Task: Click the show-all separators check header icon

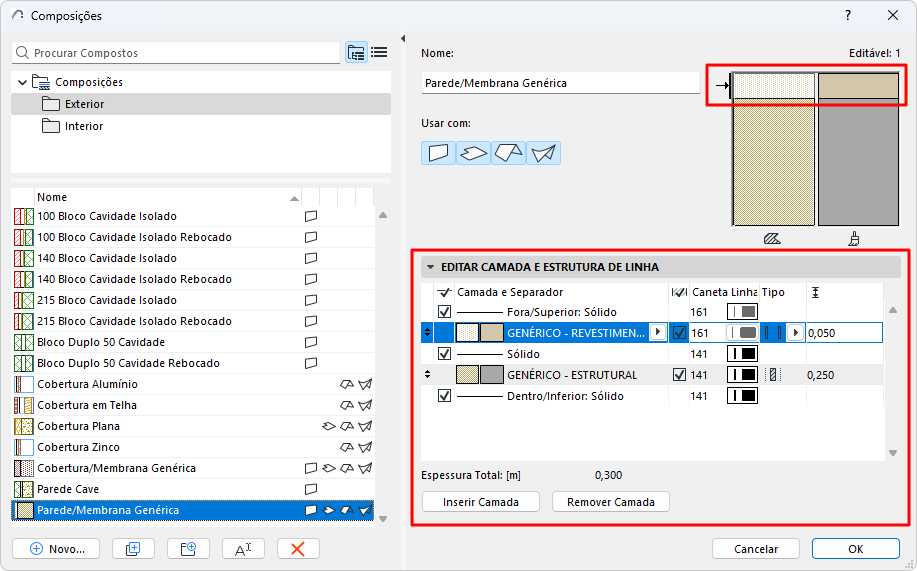Action: [x=444, y=292]
